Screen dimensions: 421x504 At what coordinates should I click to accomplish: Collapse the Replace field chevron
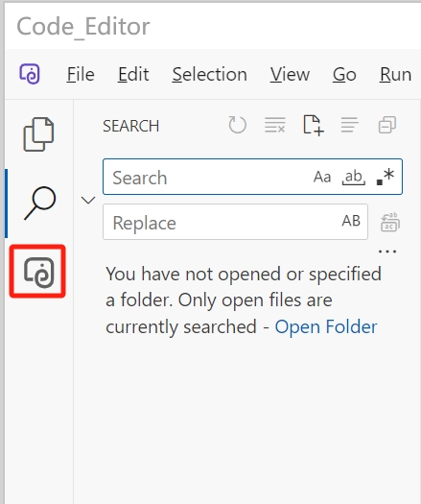[88, 200]
